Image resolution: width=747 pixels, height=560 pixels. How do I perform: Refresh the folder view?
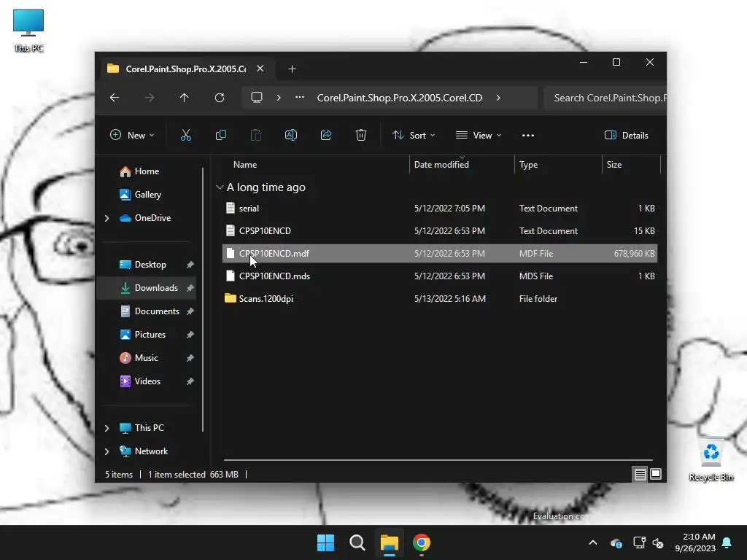(220, 98)
